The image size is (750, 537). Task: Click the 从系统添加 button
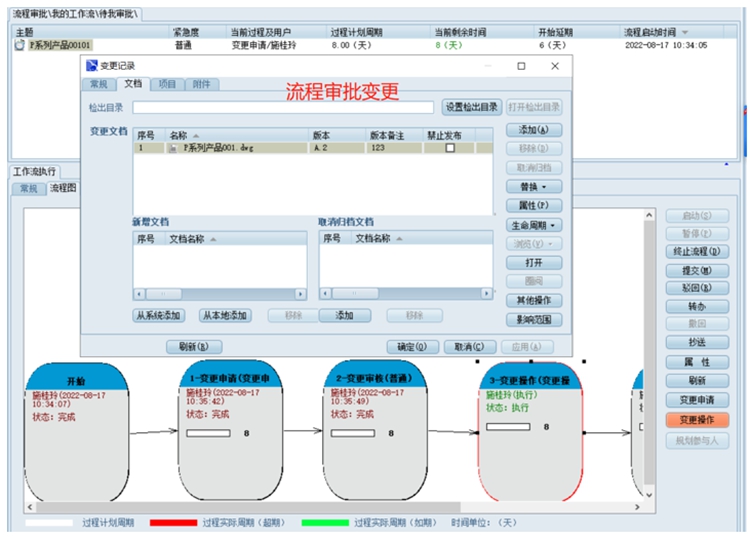click(x=159, y=315)
